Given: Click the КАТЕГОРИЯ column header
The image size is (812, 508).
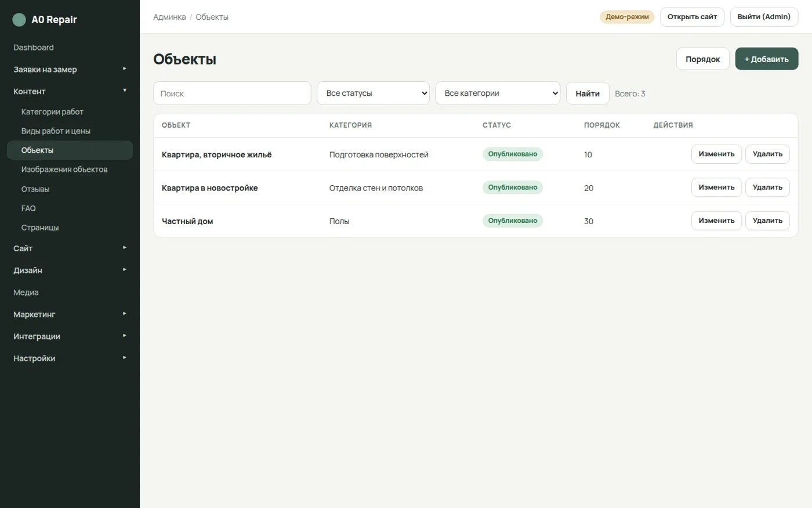Looking at the screenshot, I should click(350, 125).
